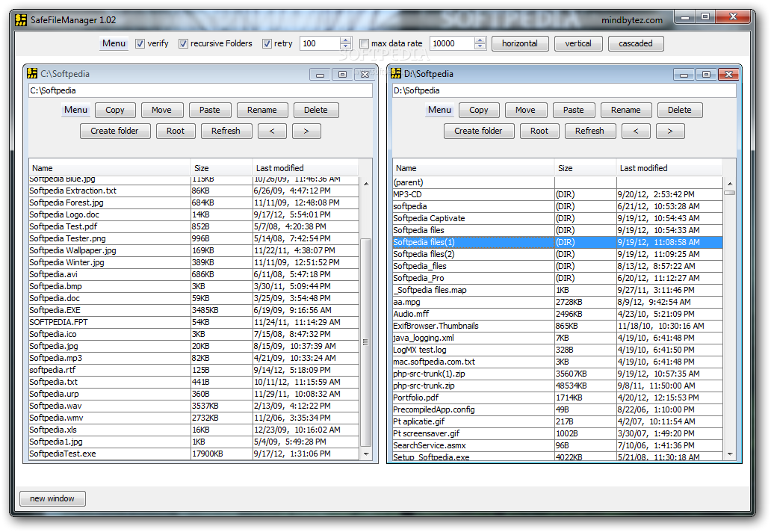This screenshot has width=771, height=532.
Task: Select the Softpedia Wallpaper.jpg row
Action: pos(193,250)
